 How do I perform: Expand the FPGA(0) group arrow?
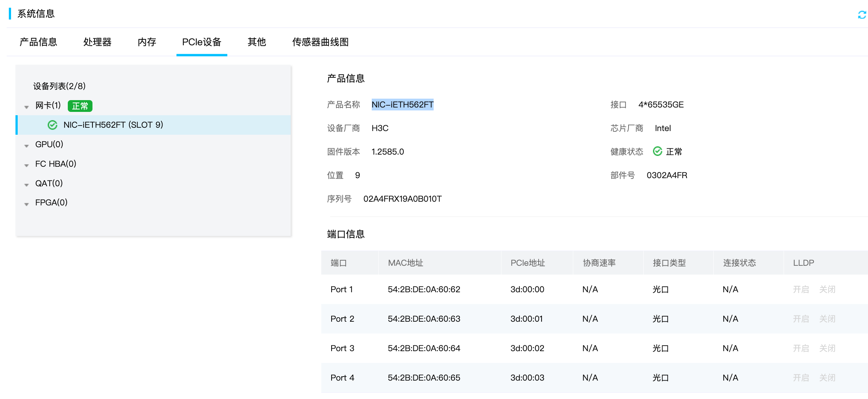[x=27, y=204]
